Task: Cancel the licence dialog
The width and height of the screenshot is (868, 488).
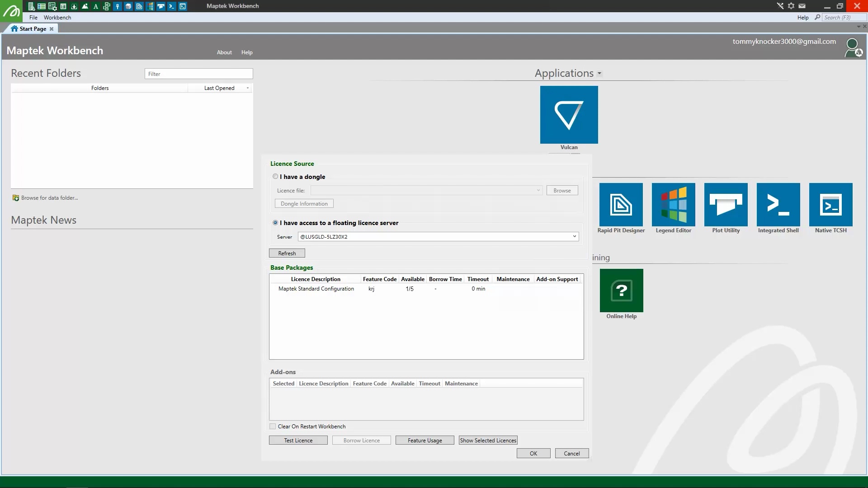Action: tap(572, 454)
